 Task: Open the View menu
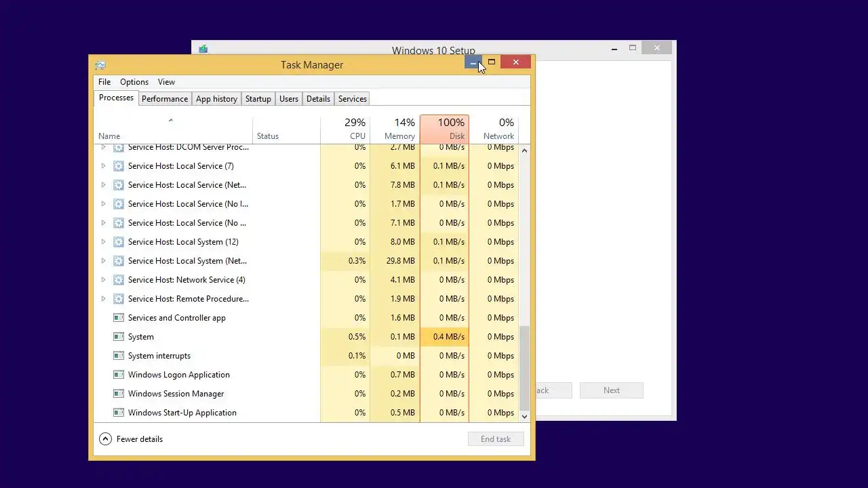(166, 82)
